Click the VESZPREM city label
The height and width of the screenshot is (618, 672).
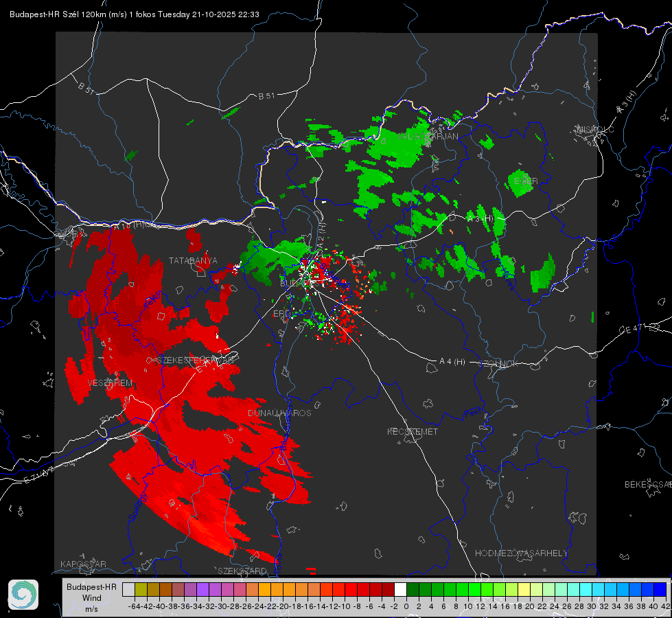click(x=110, y=383)
